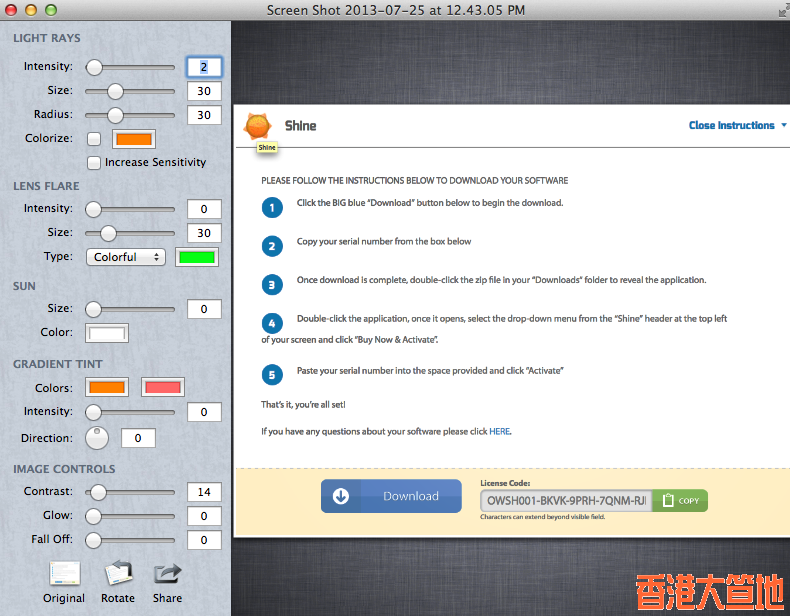The width and height of the screenshot is (790, 616).
Task: Click the Light Rays Radius value field
Action: pos(204,115)
